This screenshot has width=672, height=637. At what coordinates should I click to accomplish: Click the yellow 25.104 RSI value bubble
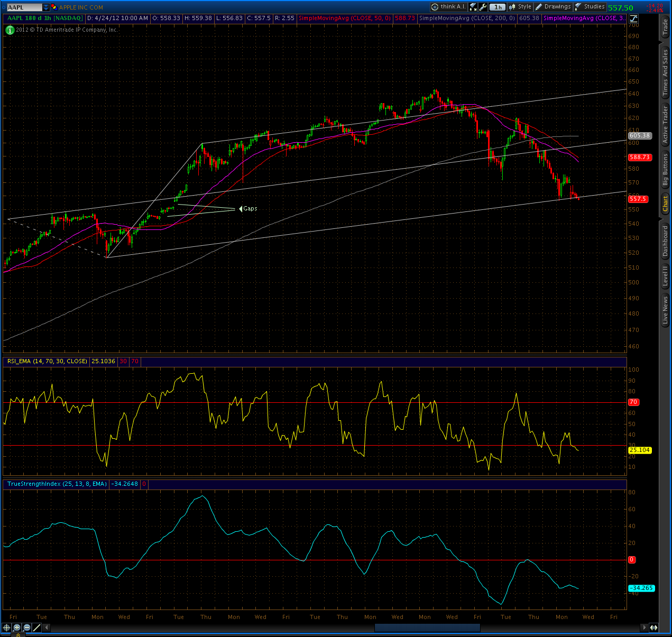(640, 450)
